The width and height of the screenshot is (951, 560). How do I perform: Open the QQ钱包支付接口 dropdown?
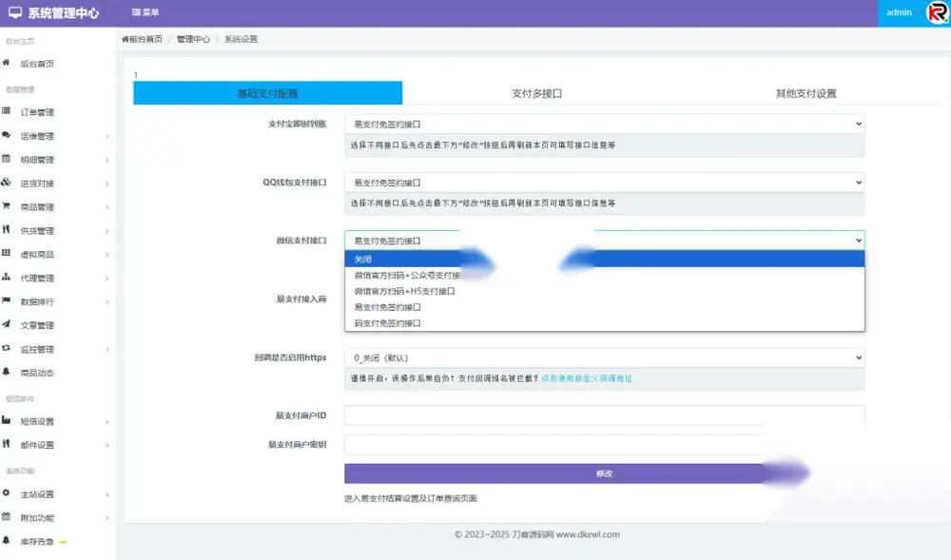pos(604,183)
